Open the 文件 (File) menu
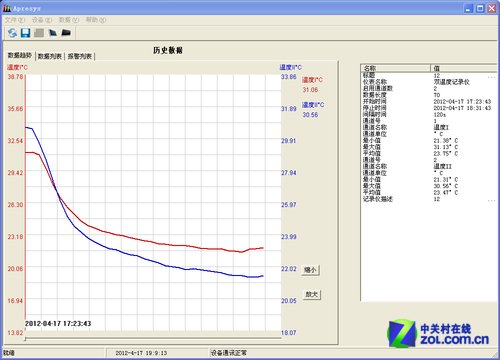Viewport: 500px width, 360px height. 15,20
